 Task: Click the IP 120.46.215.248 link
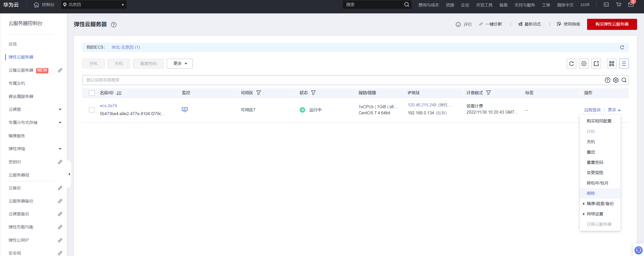coord(422,105)
